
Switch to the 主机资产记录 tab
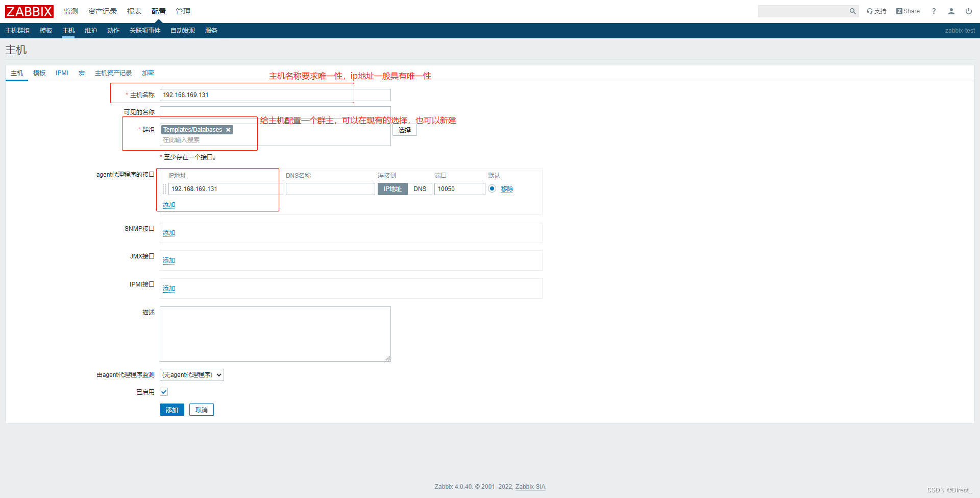click(x=113, y=73)
